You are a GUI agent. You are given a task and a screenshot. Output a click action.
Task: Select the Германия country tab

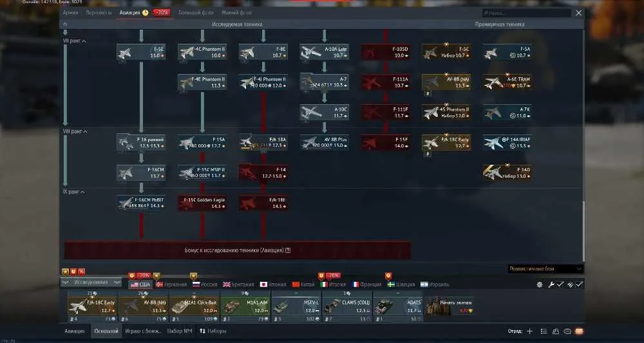pyautogui.click(x=172, y=284)
